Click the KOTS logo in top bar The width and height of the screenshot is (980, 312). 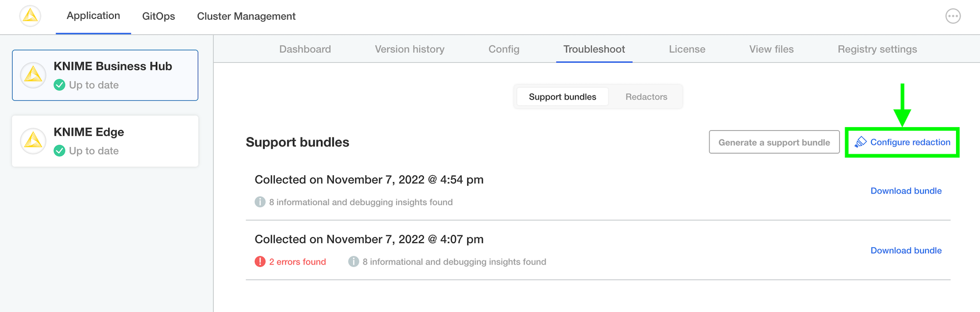(30, 16)
